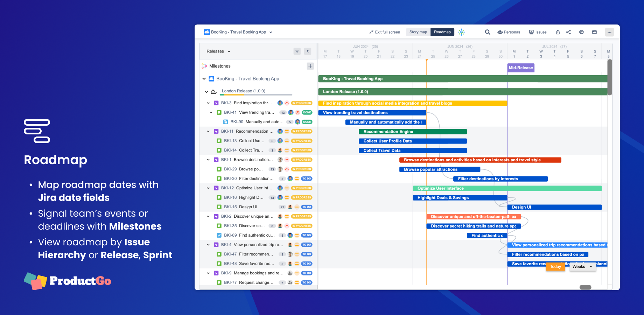Select the Mid-Release milestone marker

pyautogui.click(x=520, y=68)
